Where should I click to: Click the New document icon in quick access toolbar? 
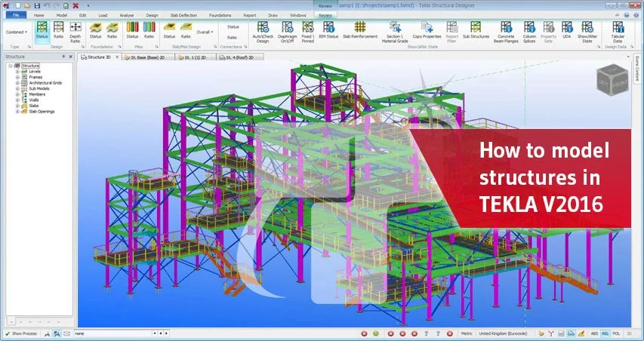18,6
